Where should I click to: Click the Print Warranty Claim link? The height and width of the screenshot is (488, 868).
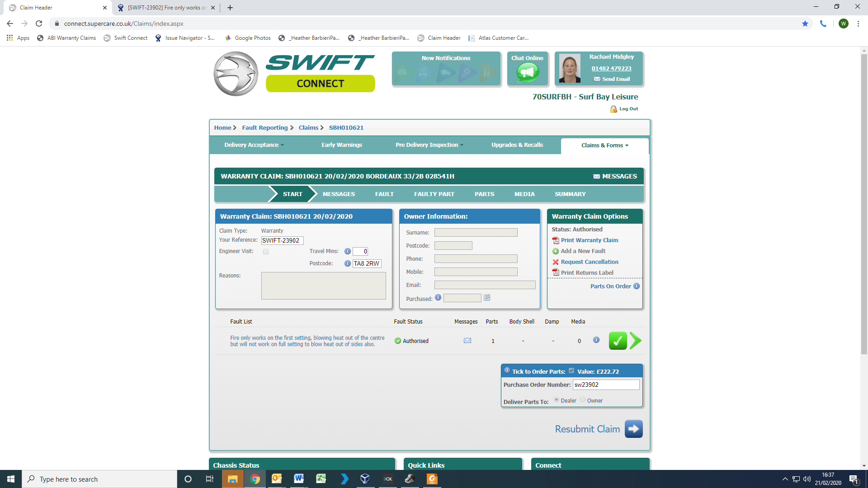(x=589, y=240)
